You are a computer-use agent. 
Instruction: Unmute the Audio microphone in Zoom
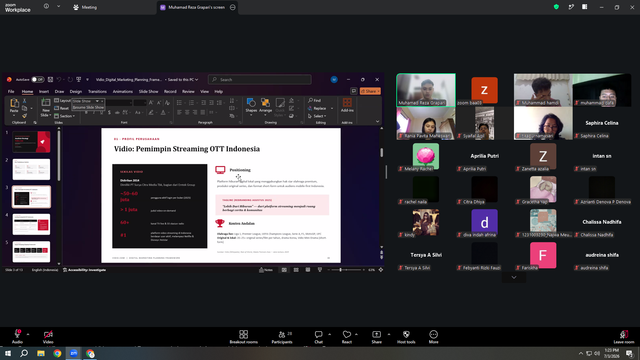[x=17, y=337]
